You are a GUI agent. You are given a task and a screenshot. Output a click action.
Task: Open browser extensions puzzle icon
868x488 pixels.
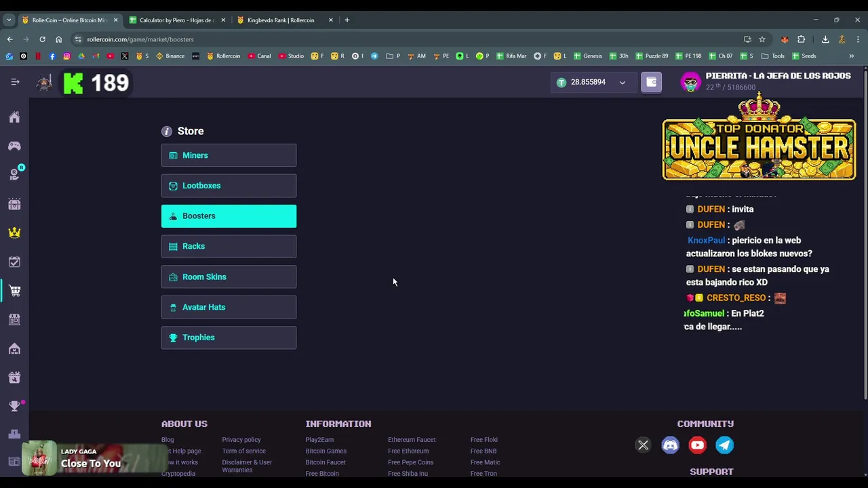click(801, 39)
